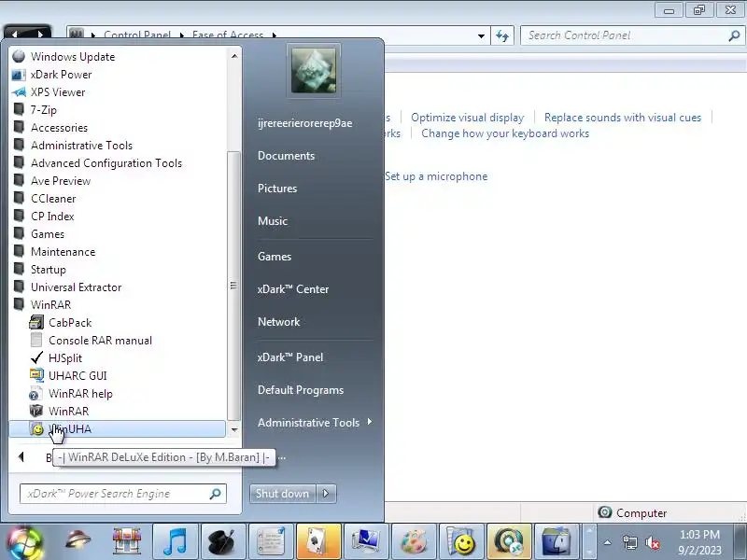
Task: Go back from All Programs list
Action: (x=21, y=457)
